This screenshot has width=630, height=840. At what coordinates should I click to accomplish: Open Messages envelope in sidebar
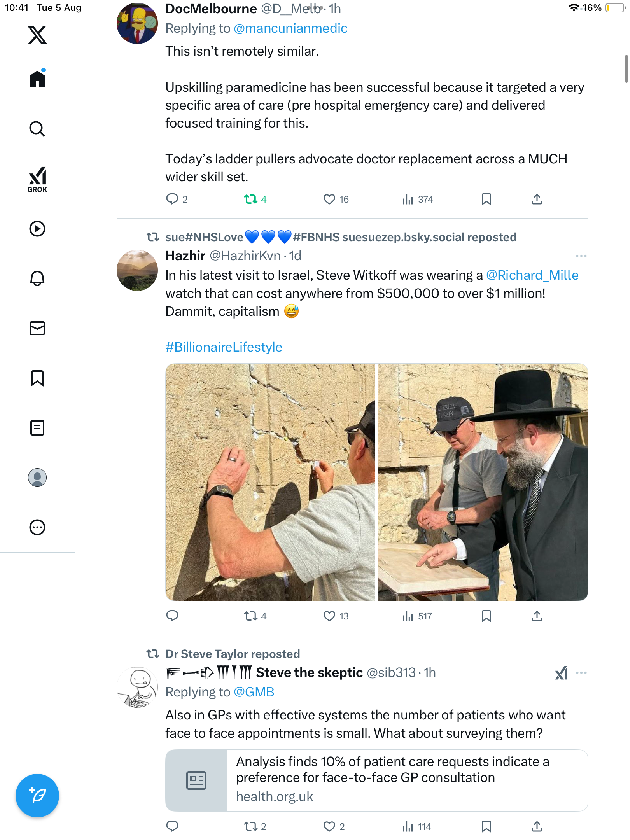point(37,328)
